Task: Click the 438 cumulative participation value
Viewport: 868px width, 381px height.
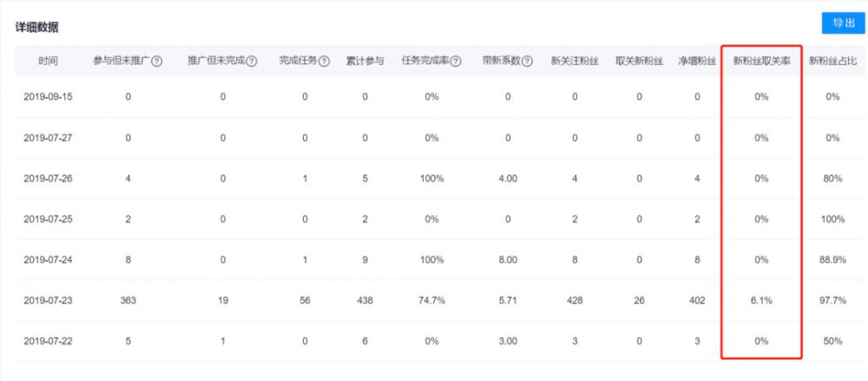Action: pyautogui.click(x=365, y=300)
